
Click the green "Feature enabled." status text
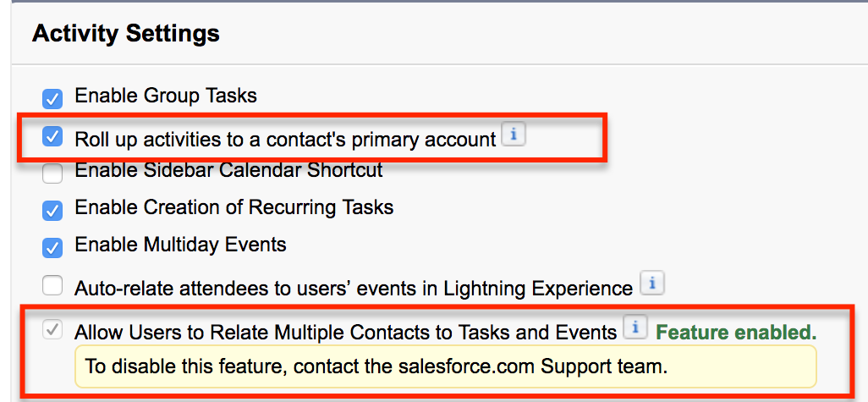pyautogui.click(x=736, y=333)
